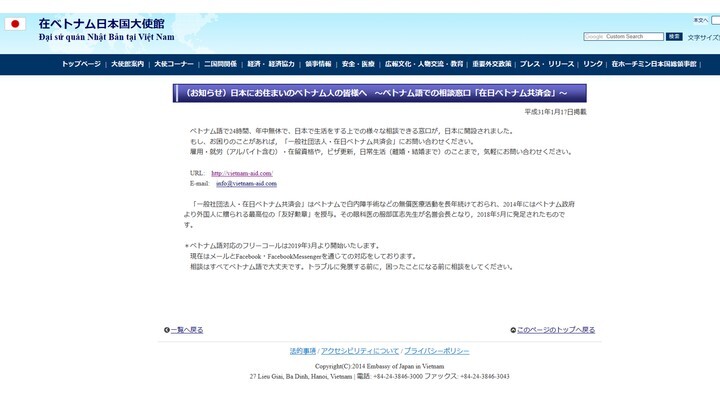Click the back-arrow icon beside 一覧へ戻る

[167, 330]
